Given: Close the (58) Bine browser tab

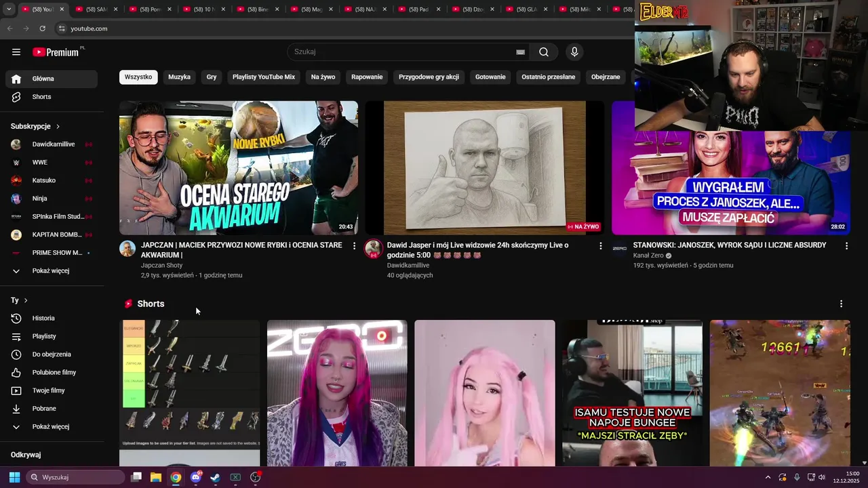Looking at the screenshot, I should click(277, 9).
